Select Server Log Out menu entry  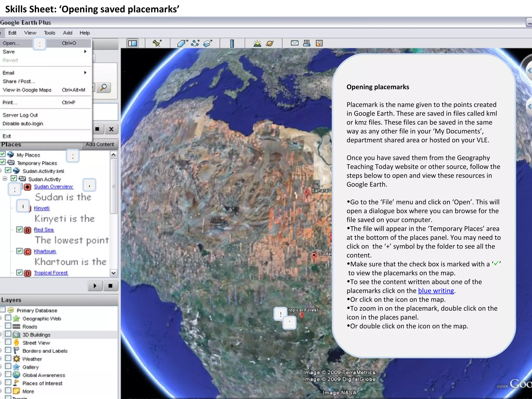tap(46, 115)
